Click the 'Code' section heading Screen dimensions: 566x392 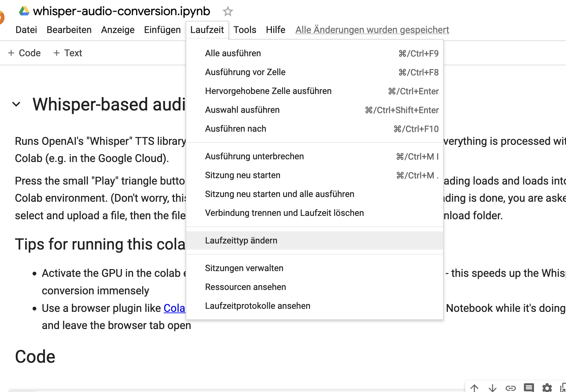coord(35,357)
